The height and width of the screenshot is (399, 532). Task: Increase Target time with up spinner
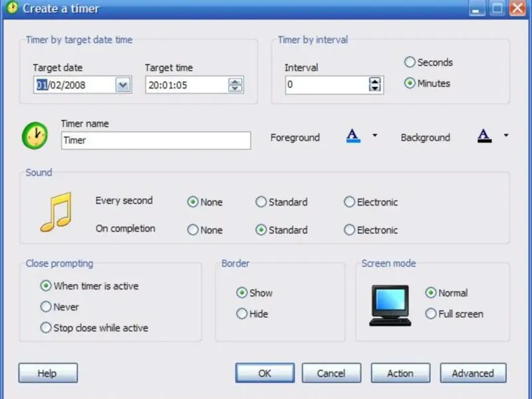tap(235, 81)
